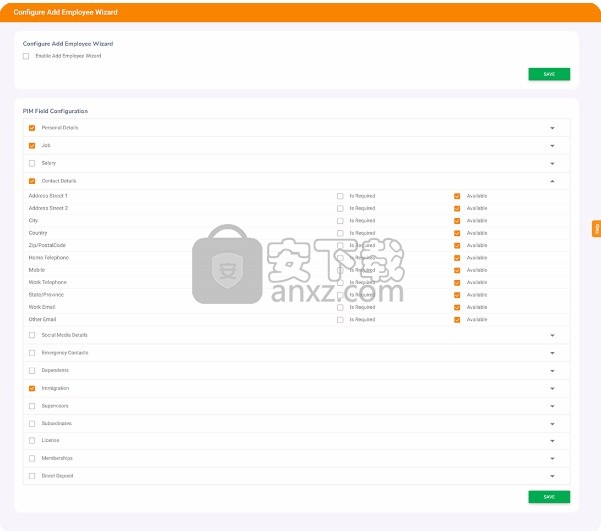Viewport: 601px width, 531px height.
Task: Click the Mobile field label
Action: [x=37, y=270]
